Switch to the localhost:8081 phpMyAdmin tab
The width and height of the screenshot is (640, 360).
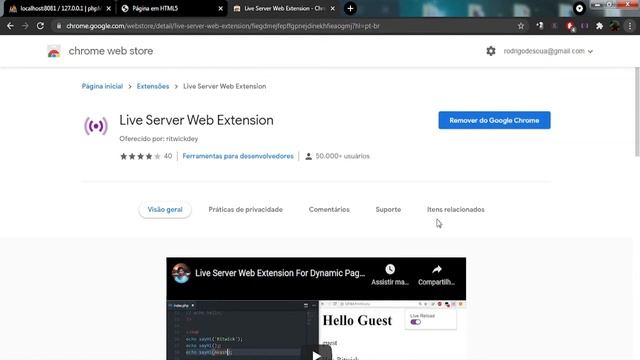click(60, 9)
